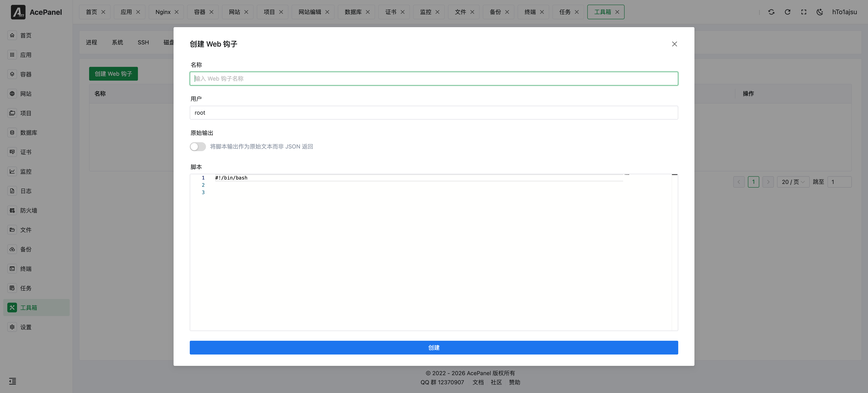Enable the 原始输出 raw output toggle

click(x=198, y=147)
